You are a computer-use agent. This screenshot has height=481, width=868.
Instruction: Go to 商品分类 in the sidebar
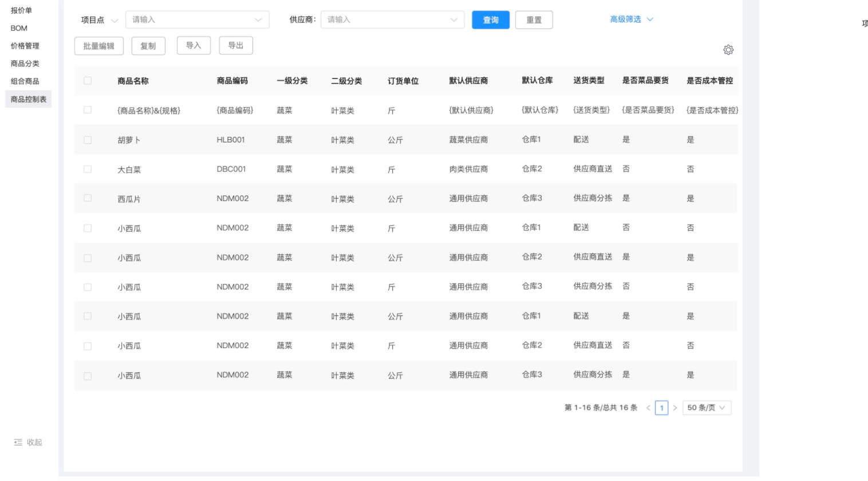(x=25, y=64)
